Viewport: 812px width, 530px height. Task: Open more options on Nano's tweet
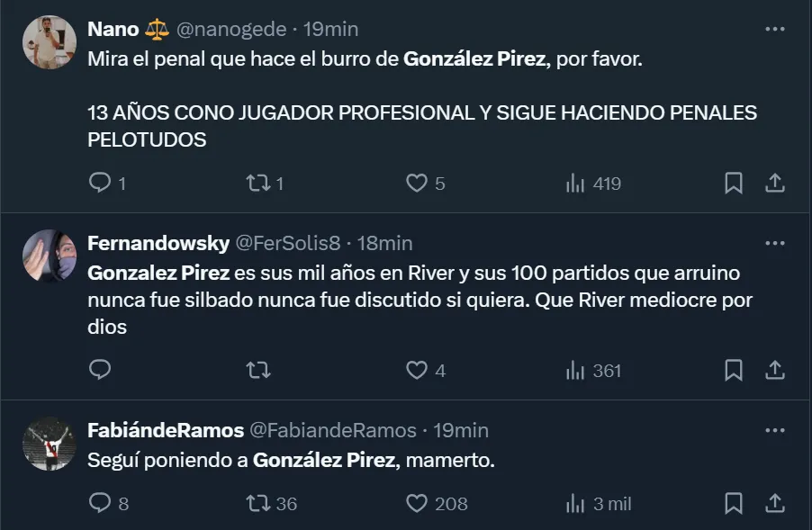[774, 29]
